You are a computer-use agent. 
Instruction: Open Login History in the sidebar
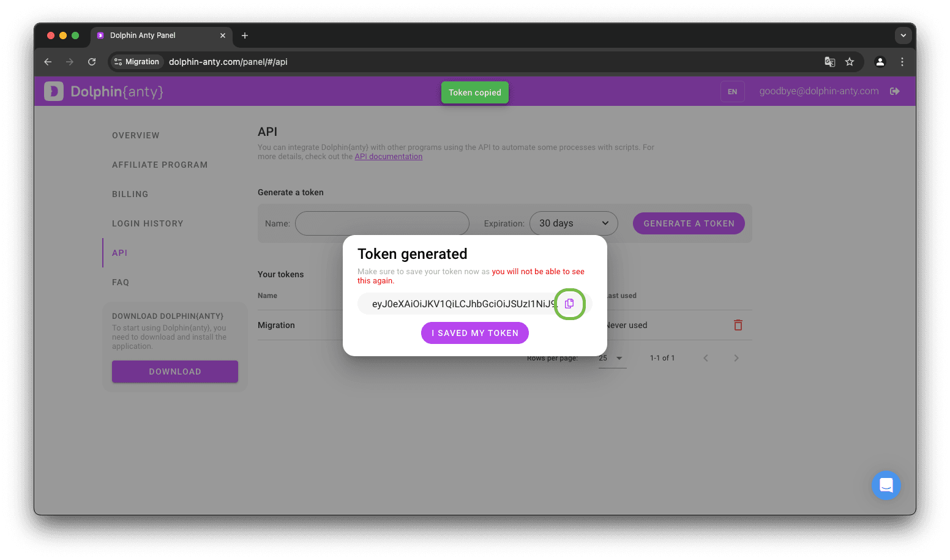point(148,223)
